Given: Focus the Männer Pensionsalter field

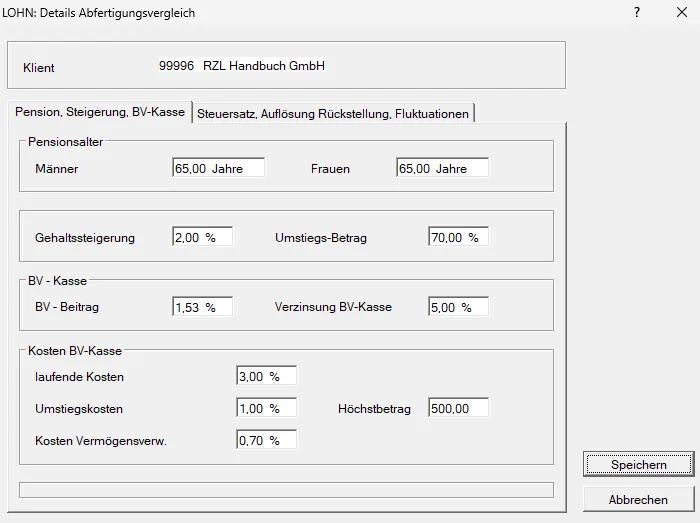Looking at the screenshot, I should click(218, 168).
